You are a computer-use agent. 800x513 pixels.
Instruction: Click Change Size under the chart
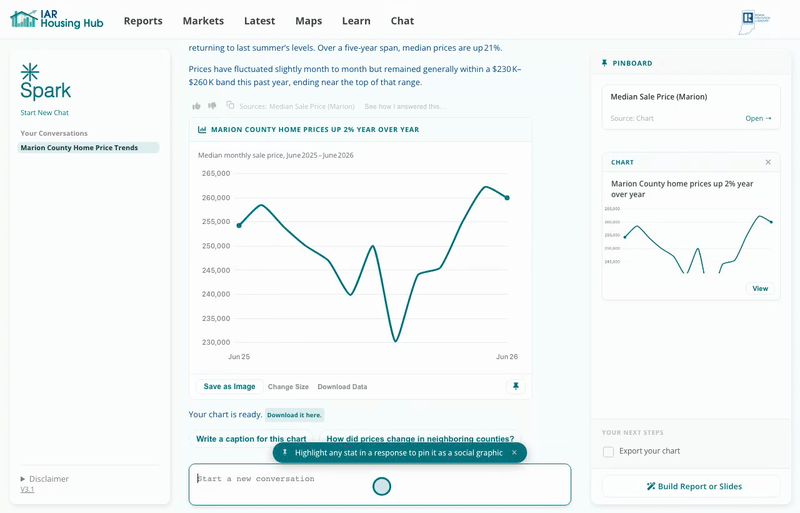pyautogui.click(x=288, y=387)
